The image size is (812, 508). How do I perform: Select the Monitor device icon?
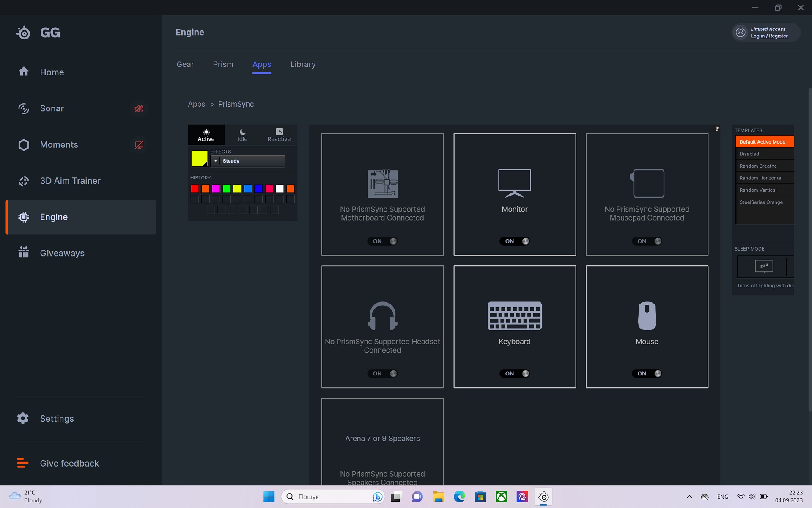515,183
